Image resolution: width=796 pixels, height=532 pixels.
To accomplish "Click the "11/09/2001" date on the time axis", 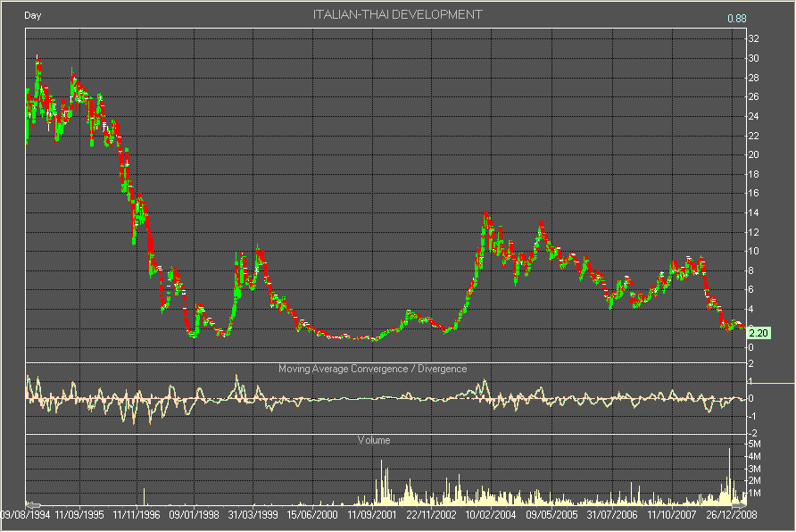I will click(372, 515).
